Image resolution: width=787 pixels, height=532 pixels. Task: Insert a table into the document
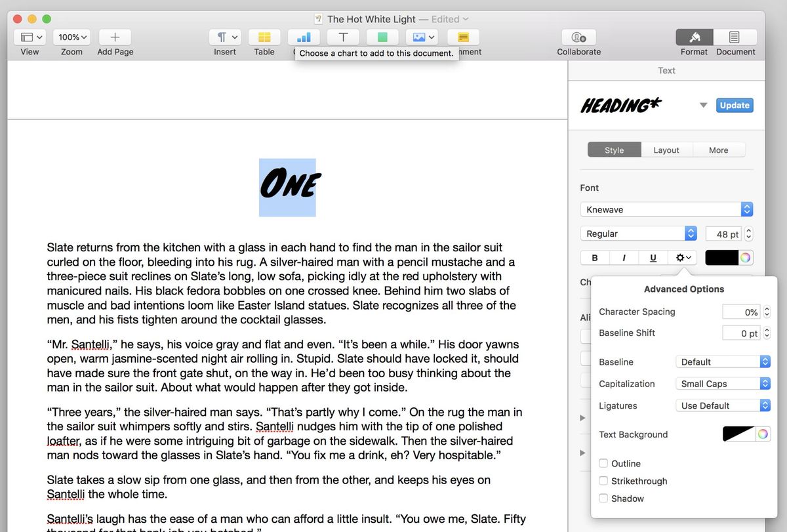(264, 37)
